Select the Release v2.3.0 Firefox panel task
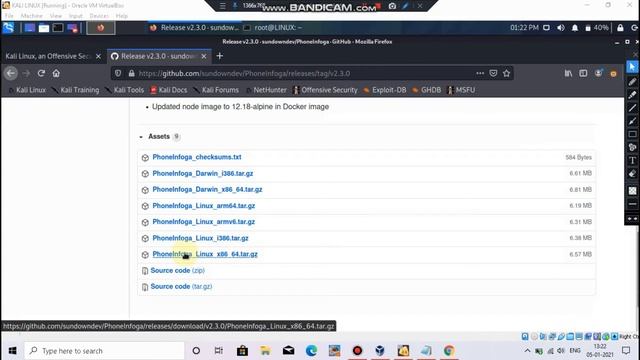The width and height of the screenshot is (640, 360). coord(194,28)
